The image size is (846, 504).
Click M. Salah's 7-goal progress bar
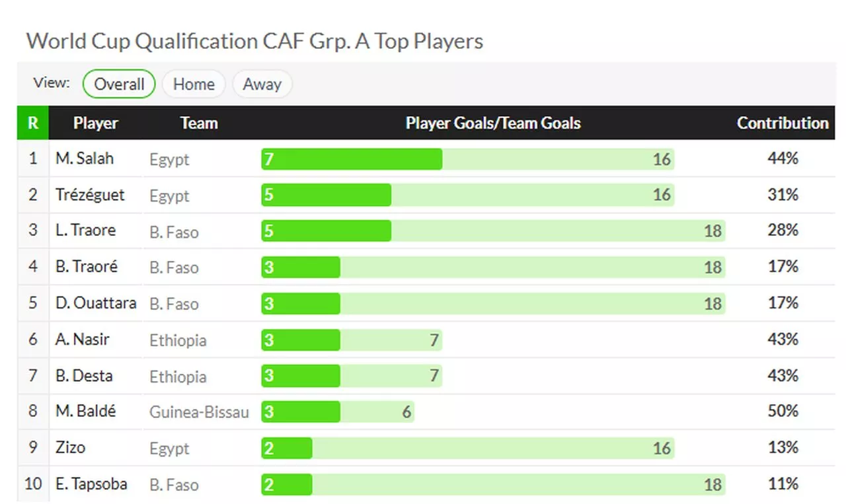tap(352, 159)
